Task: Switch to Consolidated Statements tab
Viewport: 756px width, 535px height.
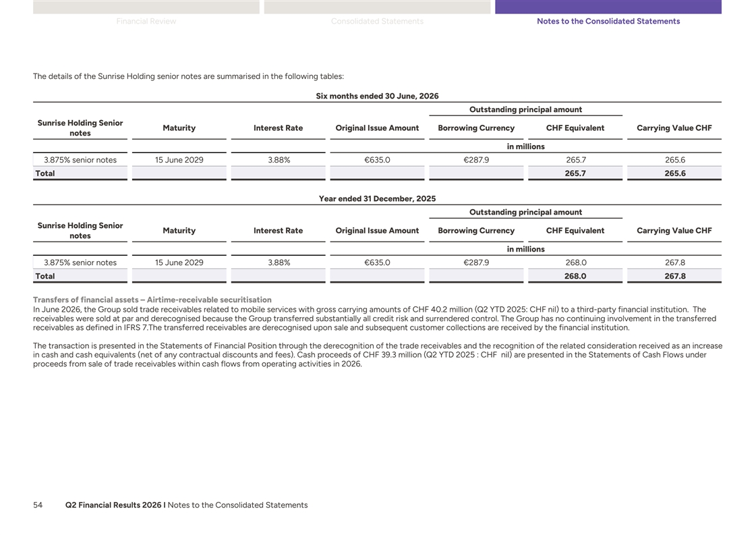Action: (x=377, y=21)
